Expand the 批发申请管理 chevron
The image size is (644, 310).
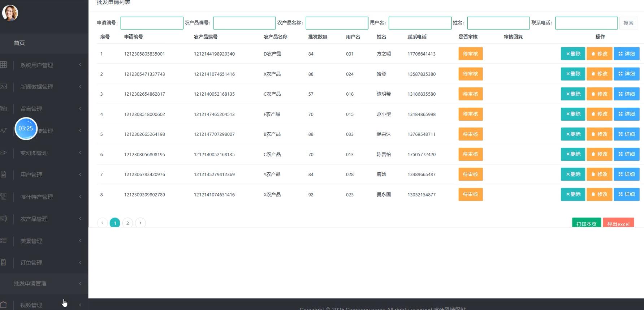tap(80, 283)
